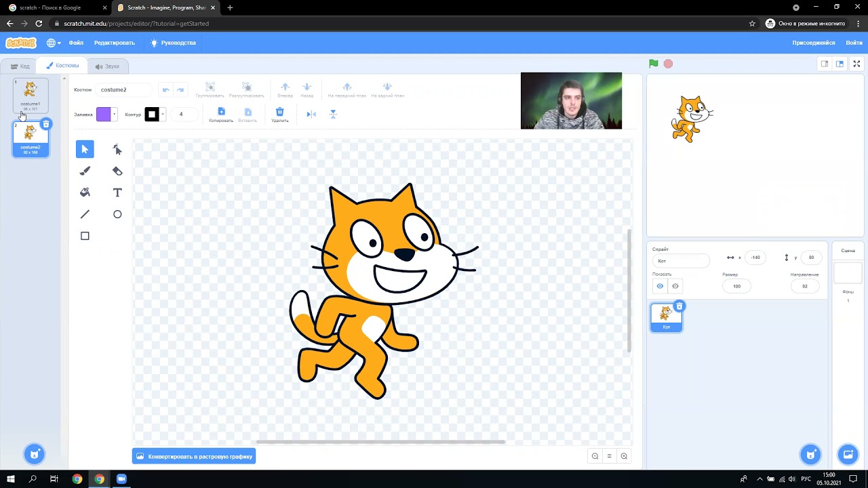Click the Scratch logo
The width and height of the screenshot is (868, 488).
coord(21,43)
